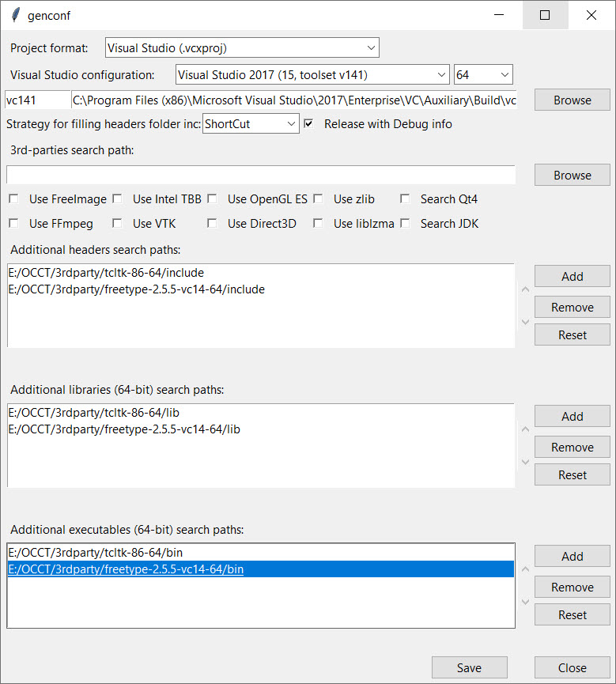
Task: Open the Project format dropdown
Action: [242, 48]
